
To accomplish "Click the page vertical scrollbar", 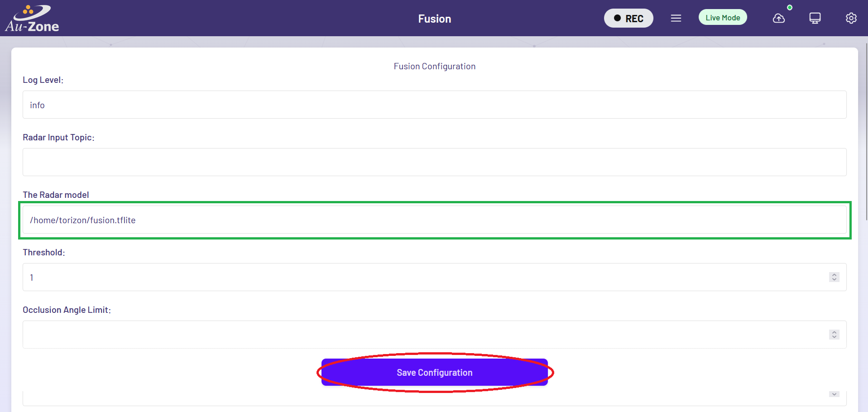I will click(x=866, y=131).
